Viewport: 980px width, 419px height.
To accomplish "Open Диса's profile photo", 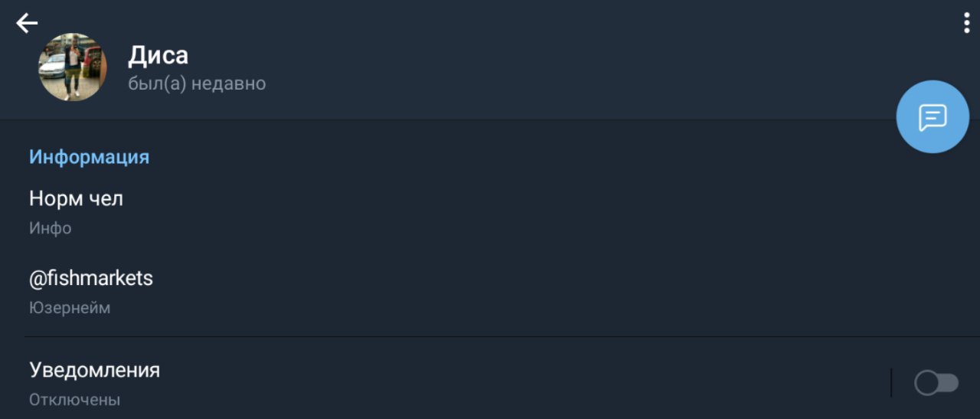I will click(73, 67).
